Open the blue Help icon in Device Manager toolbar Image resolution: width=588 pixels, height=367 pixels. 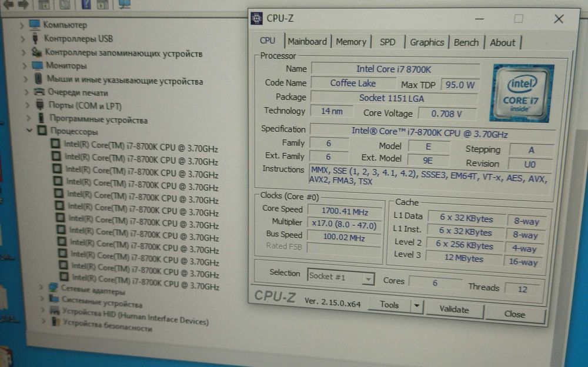[x=86, y=5]
